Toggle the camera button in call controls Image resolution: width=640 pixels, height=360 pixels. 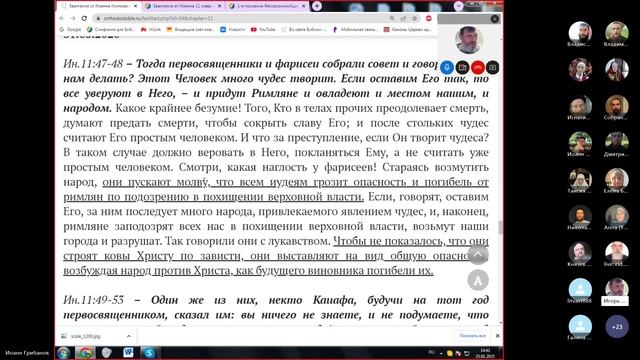[462, 67]
